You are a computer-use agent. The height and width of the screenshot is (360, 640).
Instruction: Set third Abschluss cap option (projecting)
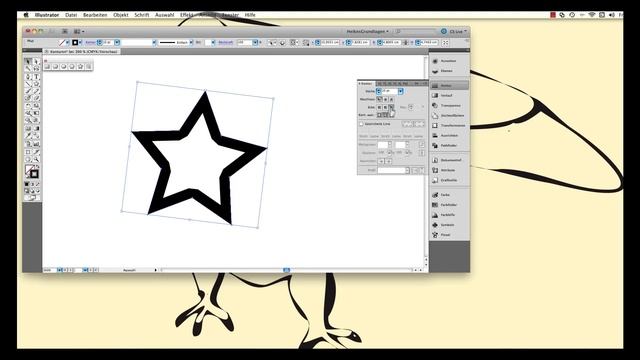coord(391,99)
